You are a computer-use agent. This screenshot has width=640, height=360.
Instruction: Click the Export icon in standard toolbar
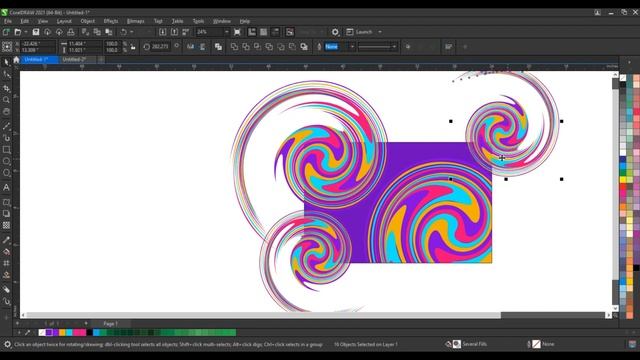pyautogui.click(x=174, y=32)
